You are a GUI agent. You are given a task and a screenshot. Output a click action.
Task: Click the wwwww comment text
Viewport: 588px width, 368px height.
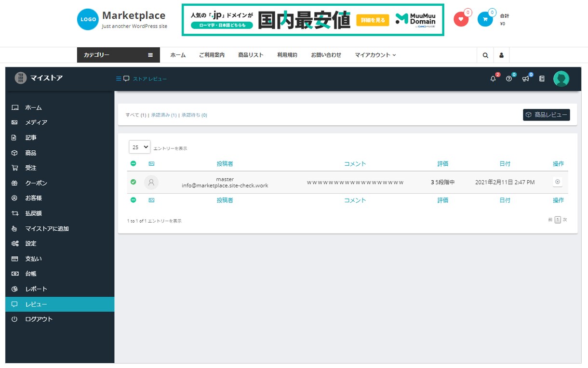[355, 183]
